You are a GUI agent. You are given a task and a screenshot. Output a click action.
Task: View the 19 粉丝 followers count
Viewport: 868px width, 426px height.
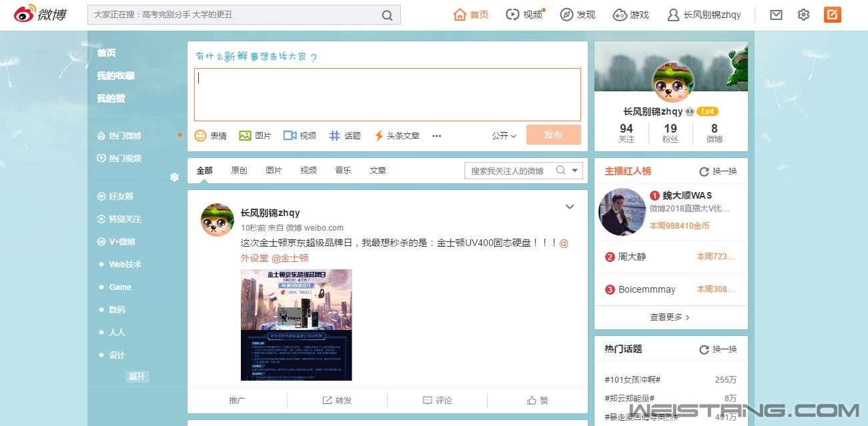[671, 133]
